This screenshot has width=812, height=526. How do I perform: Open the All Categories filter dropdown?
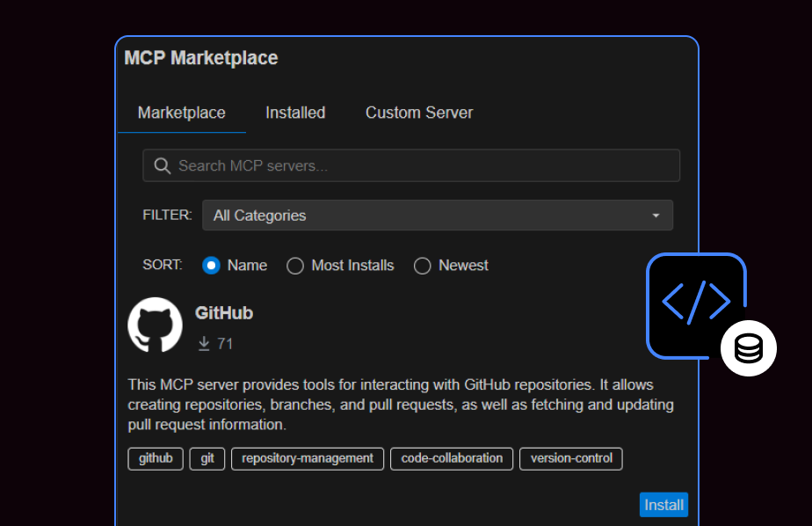coord(438,215)
